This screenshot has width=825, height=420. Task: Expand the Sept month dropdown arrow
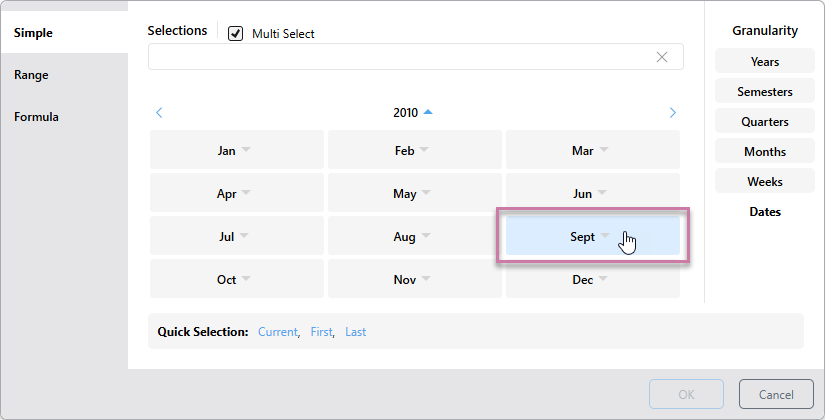pos(605,236)
